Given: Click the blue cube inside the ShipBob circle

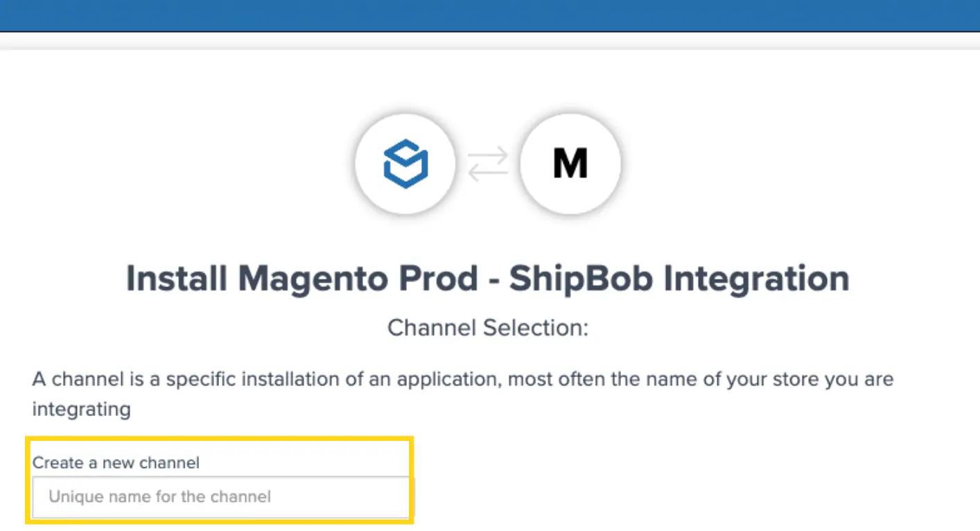Looking at the screenshot, I should [405, 164].
